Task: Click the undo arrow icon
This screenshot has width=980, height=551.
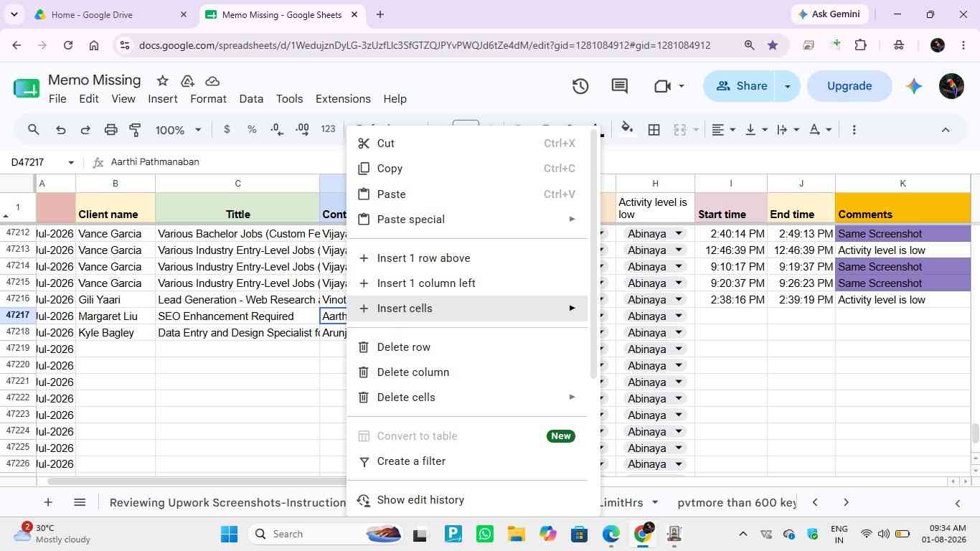Action: (61, 130)
